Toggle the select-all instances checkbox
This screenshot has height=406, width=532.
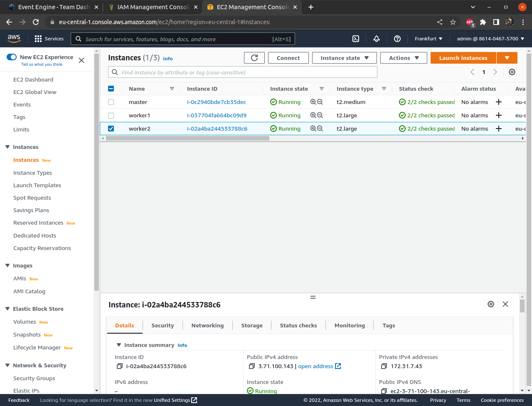(x=111, y=89)
